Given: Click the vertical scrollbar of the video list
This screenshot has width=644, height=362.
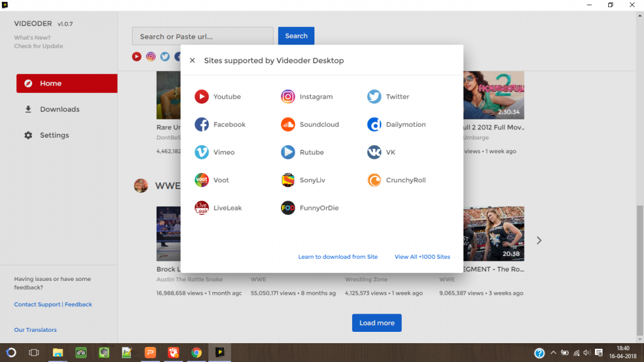Looking at the screenshot, I should [640, 270].
